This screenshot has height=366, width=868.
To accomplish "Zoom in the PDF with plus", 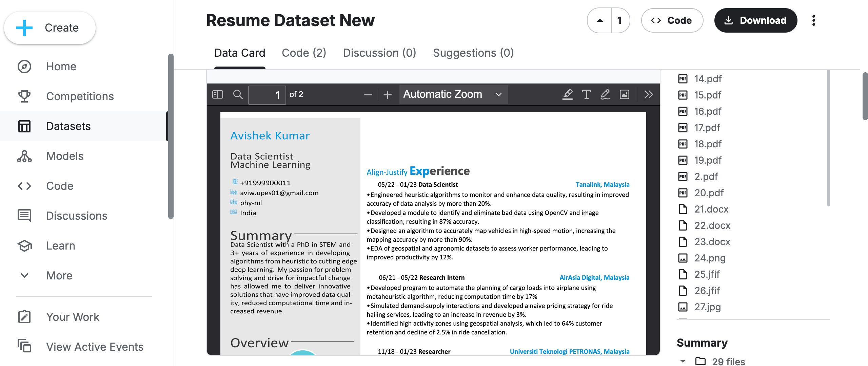I will (388, 94).
